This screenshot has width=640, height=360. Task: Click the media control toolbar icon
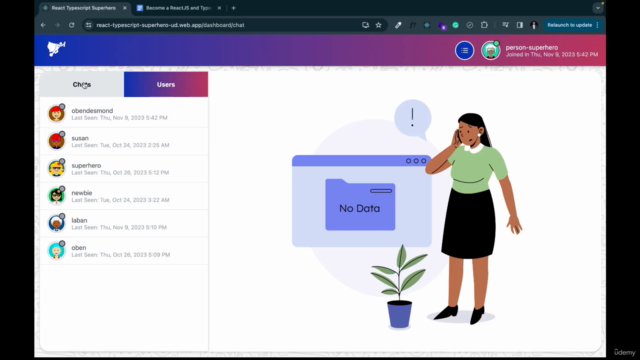[x=505, y=25]
